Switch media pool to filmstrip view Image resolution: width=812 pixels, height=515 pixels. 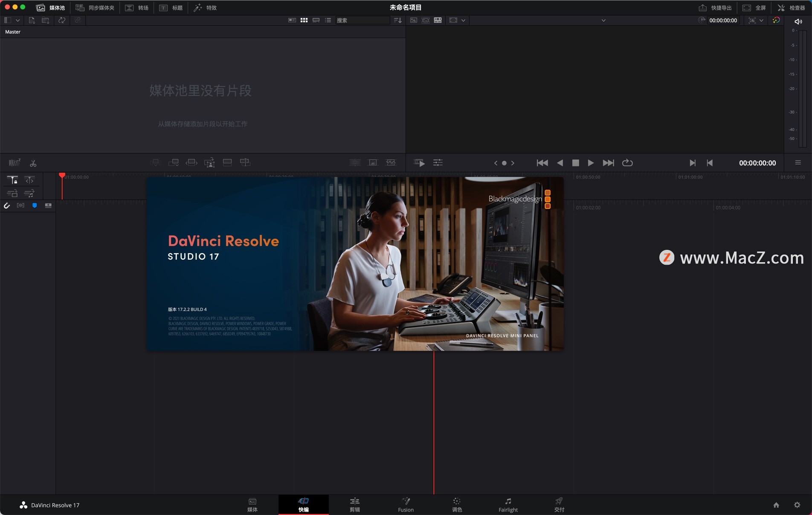316,20
